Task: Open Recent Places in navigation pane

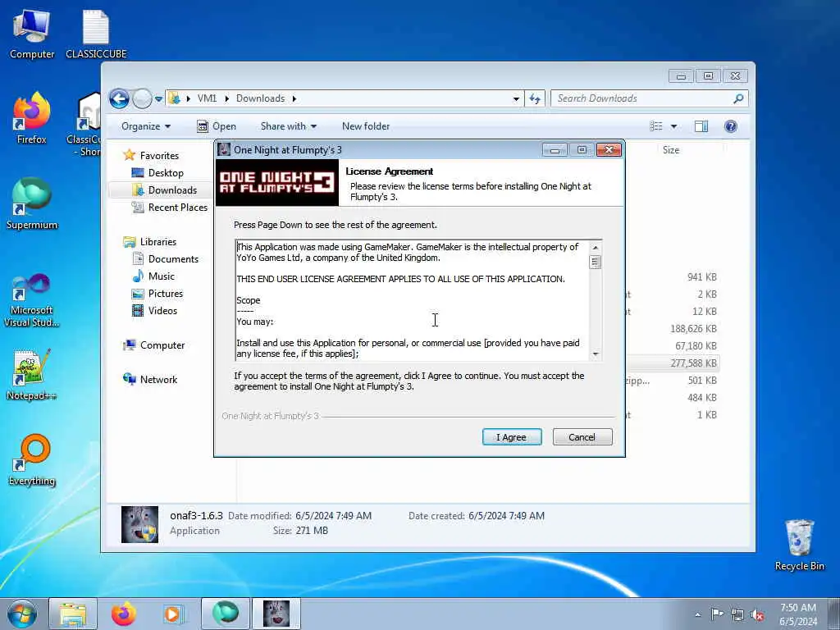Action: pyautogui.click(x=177, y=208)
